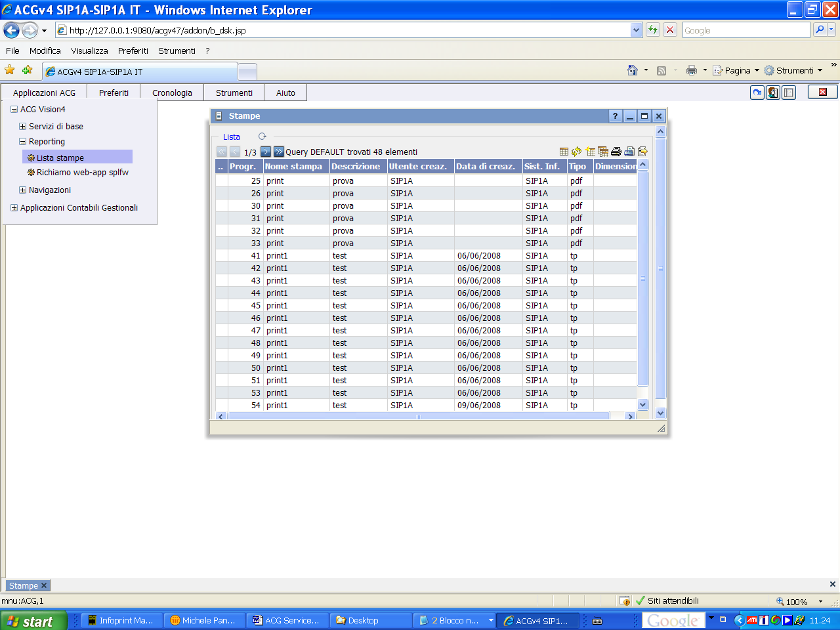Close the Stampe tab with its x

click(x=44, y=585)
